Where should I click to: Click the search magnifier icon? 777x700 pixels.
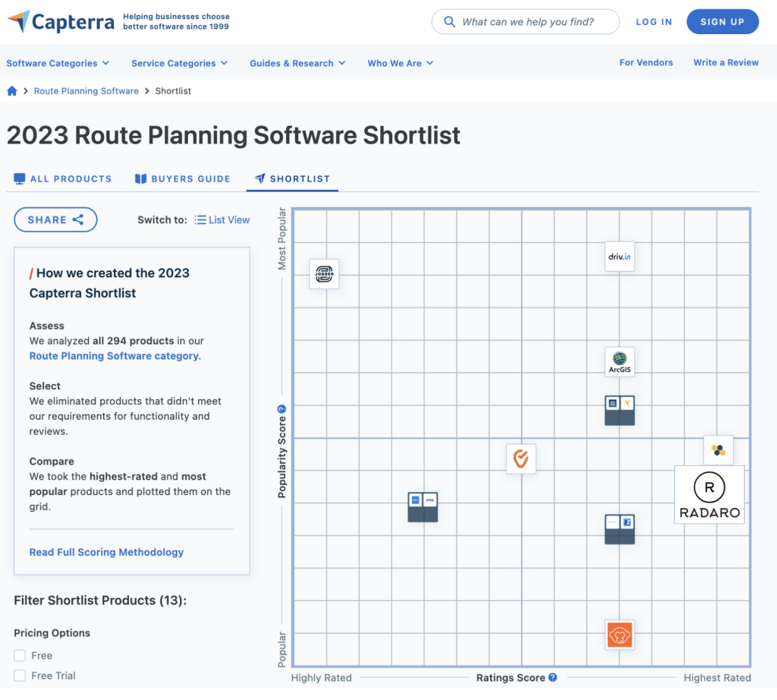tap(449, 22)
